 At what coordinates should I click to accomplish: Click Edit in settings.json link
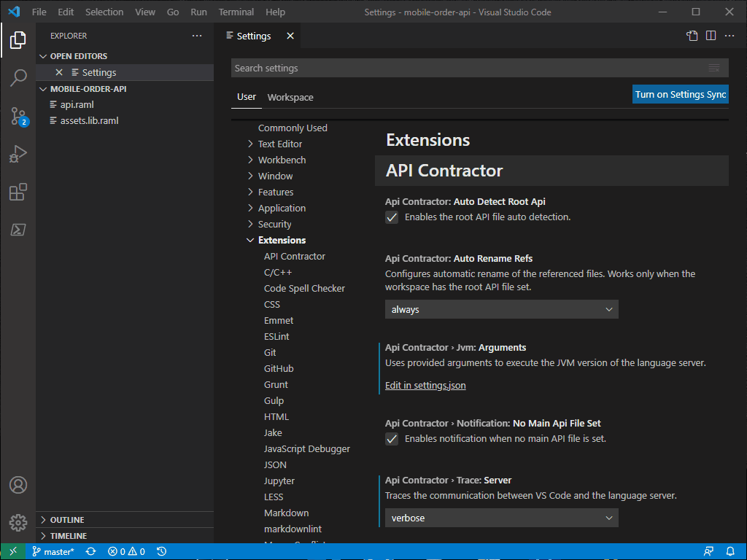click(425, 385)
